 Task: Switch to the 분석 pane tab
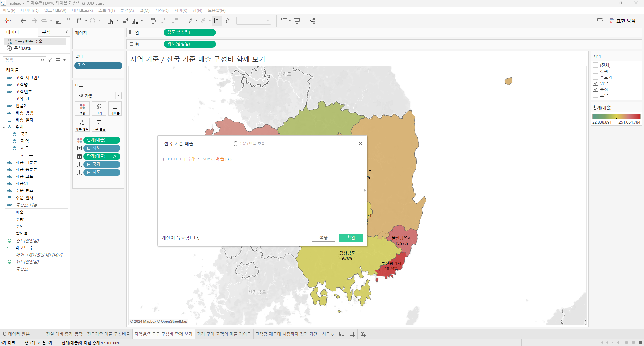pyautogui.click(x=46, y=32)
